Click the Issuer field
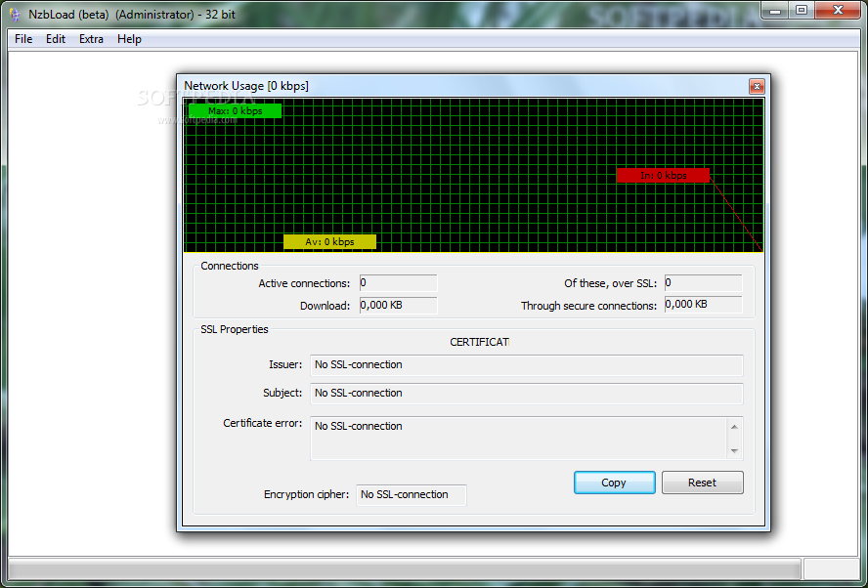The width and height of the screenshot is (868, 588). point(526,365)
